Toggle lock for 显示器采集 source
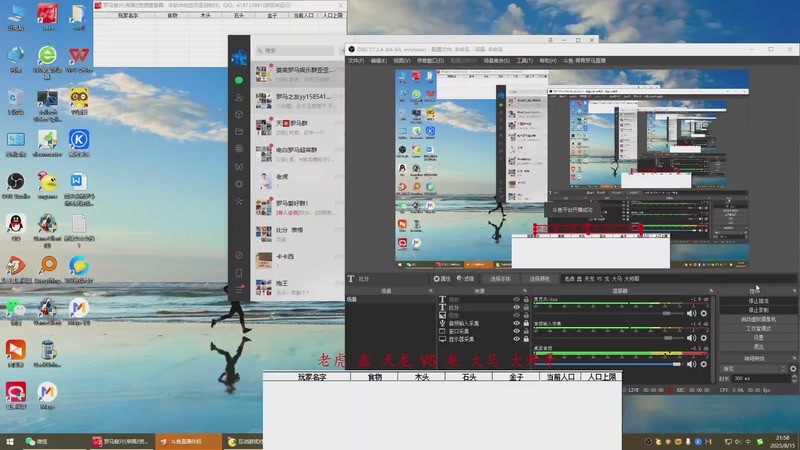The image size is (800, 450). 526,339
